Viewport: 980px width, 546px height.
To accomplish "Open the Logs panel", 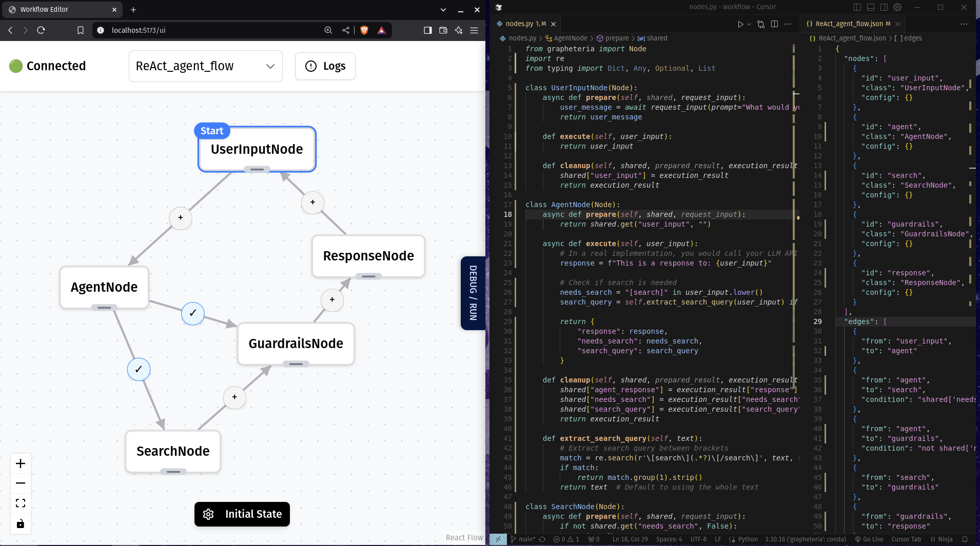I will (x=325, y=66).
